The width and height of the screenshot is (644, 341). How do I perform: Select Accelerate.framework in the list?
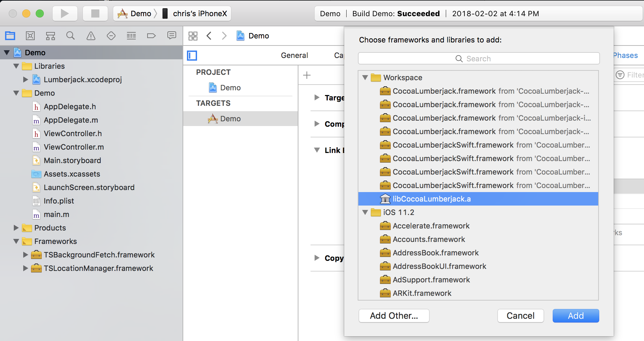coord(478,226)
